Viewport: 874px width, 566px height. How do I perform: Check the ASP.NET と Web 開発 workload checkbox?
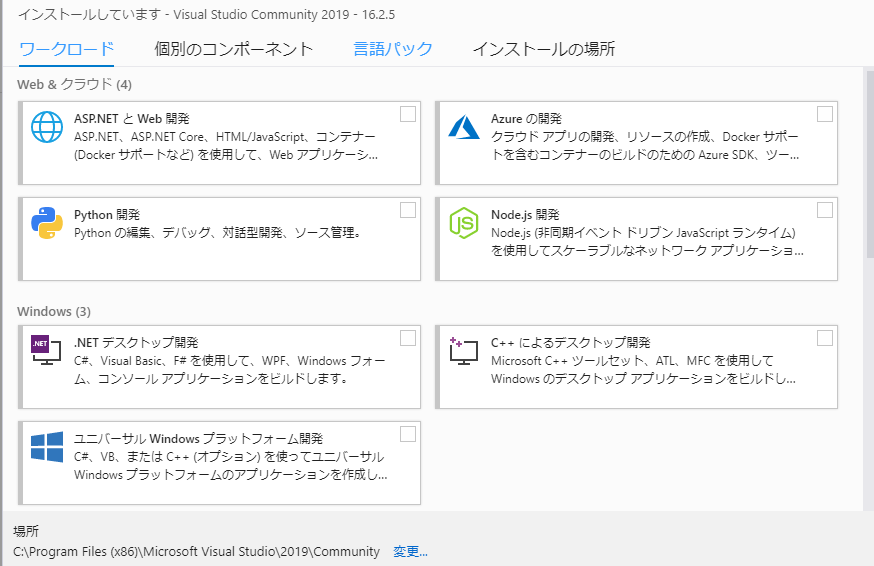click(408, 114)
